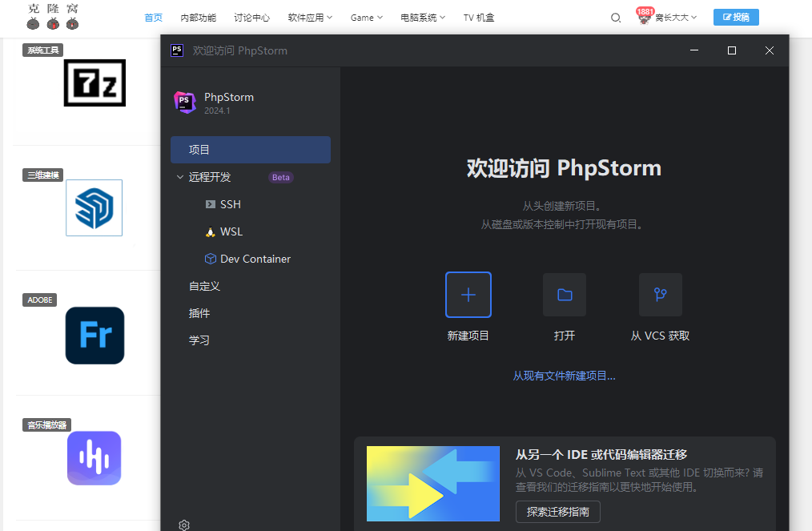The image size is (812, 531).
Task: Open 内部功能 in website navigation
Action: (199, 18)
